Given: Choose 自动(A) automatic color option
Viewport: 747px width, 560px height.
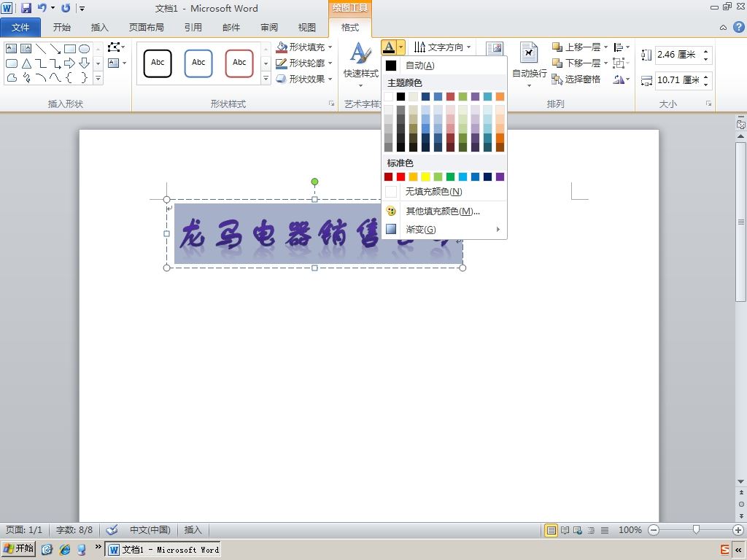Looking at the screenshot, I should click(x=444, y=65).
